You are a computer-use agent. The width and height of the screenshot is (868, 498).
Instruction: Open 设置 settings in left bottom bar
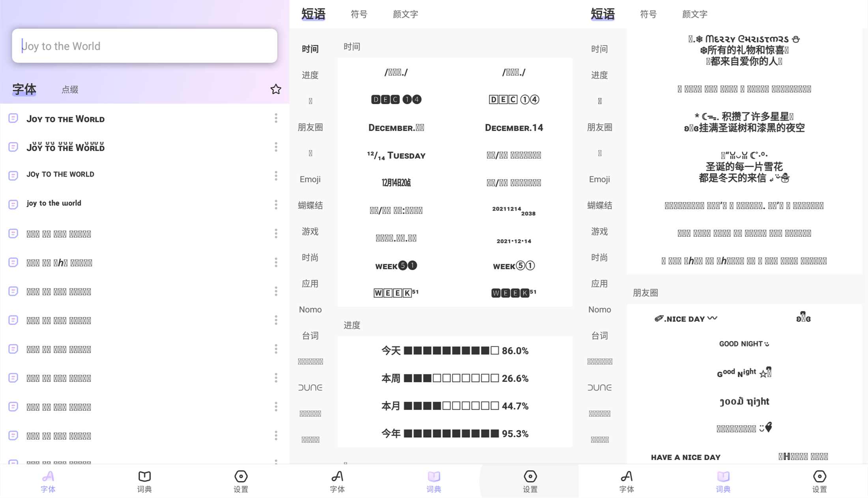[x=241, y=481]
